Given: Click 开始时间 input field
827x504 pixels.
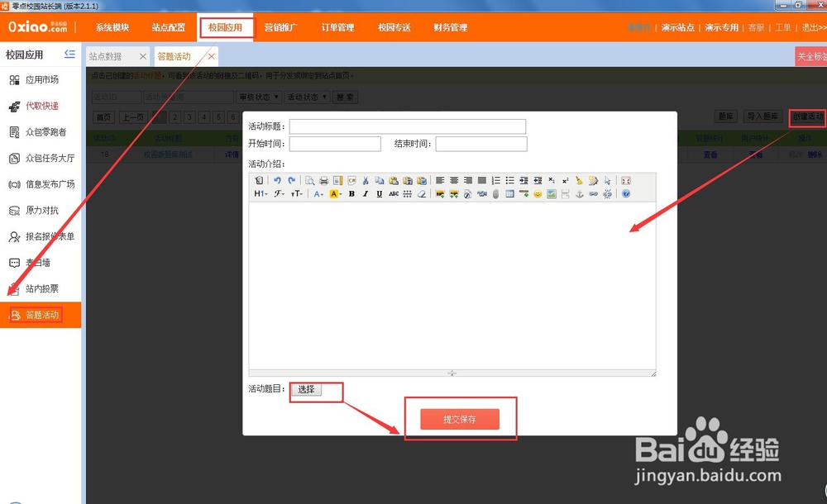Looking at the screenshot, I should click(335, 144).
